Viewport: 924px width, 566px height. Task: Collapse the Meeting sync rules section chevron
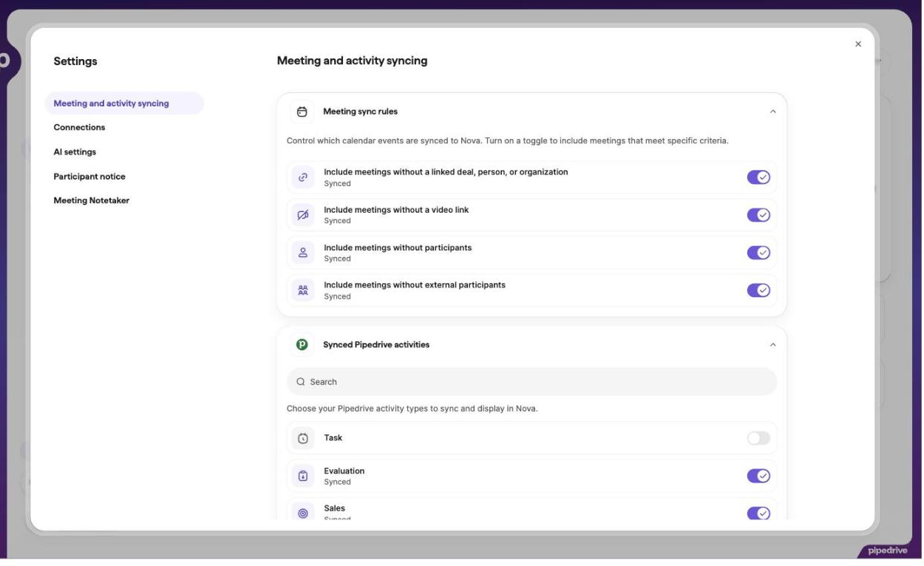773,112
